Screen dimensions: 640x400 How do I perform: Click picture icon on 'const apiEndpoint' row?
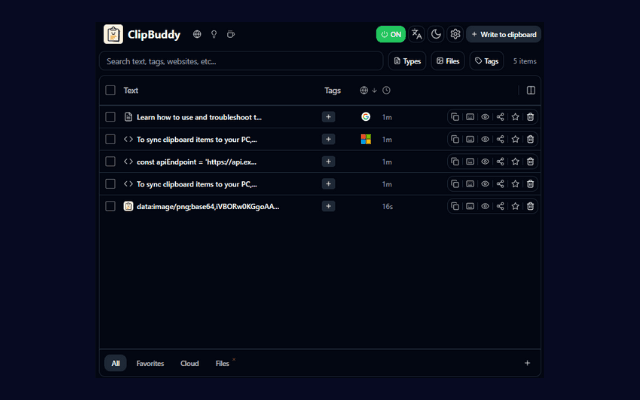[470, 162]
